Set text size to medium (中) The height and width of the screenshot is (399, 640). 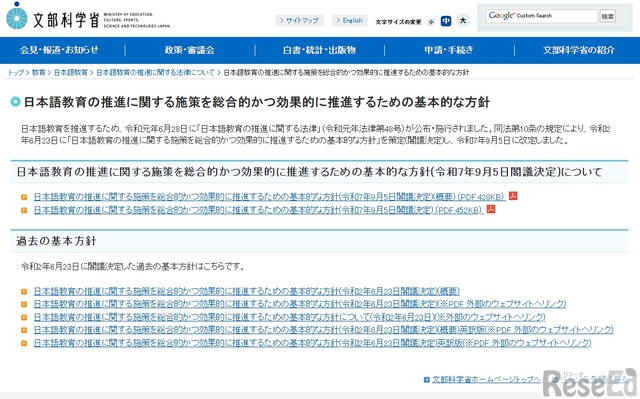pyautogui.click(x=446, y=21)
